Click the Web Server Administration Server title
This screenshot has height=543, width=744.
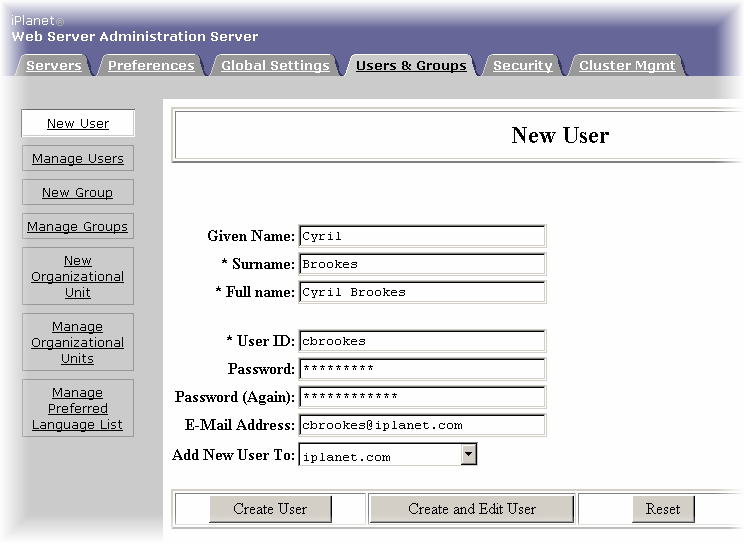(x=135, y=37)
